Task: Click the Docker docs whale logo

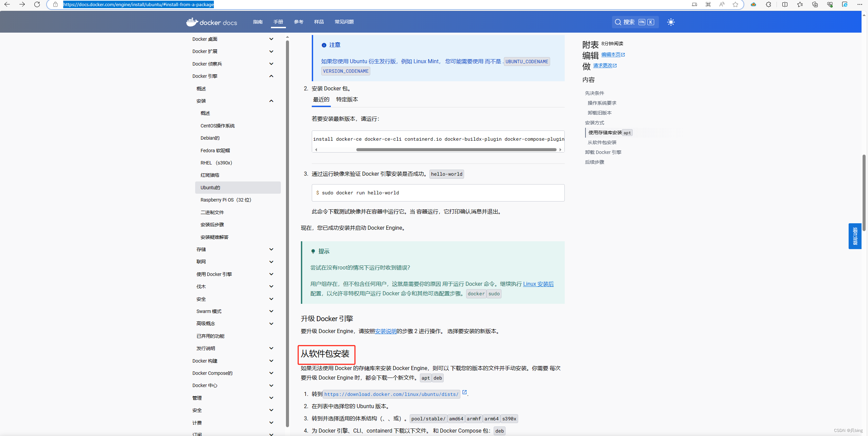Action: tap(211, 22)
